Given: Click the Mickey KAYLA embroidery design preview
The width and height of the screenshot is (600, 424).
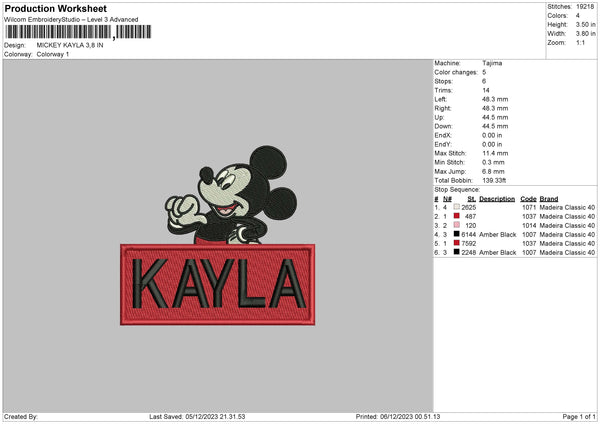Looking at the screenshot, I should 218,235.
